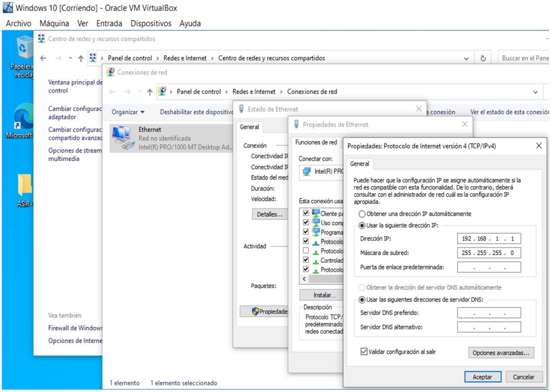Uncheck the Uso compartido component checkbox
Viewport: 551px width, 392px height.
(306, 222)
